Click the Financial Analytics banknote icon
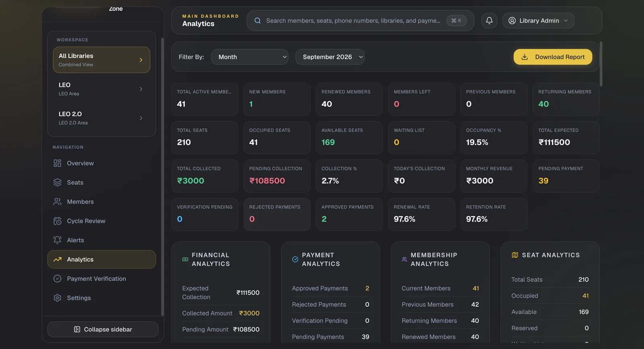 (185, 259)
